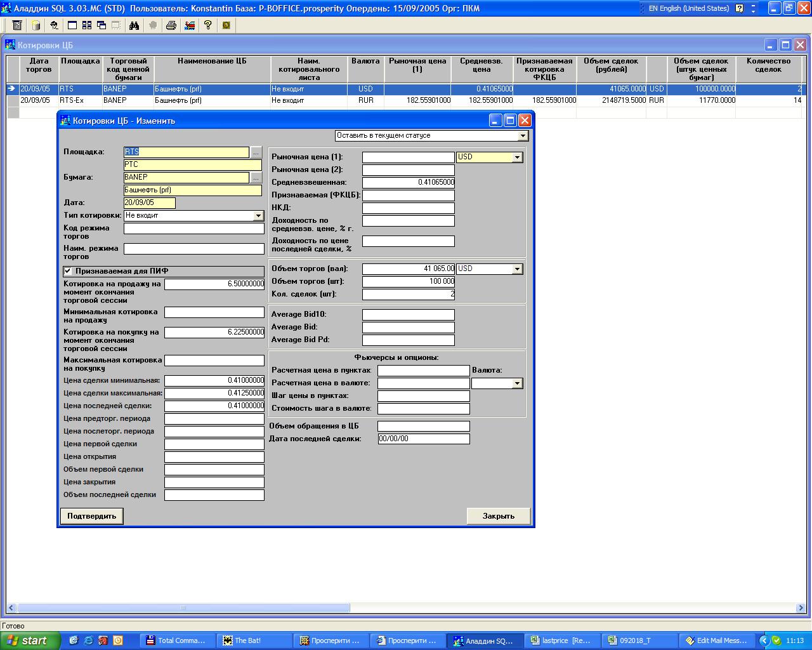Image resolution: width=812 pixels, height=650 pixels.
Task: Click Площадка column header
Action: (x=80, y=69)
